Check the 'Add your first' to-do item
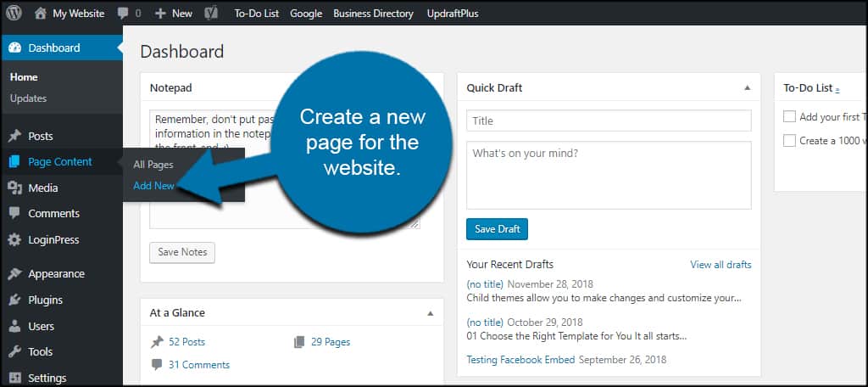 point(789,116)
